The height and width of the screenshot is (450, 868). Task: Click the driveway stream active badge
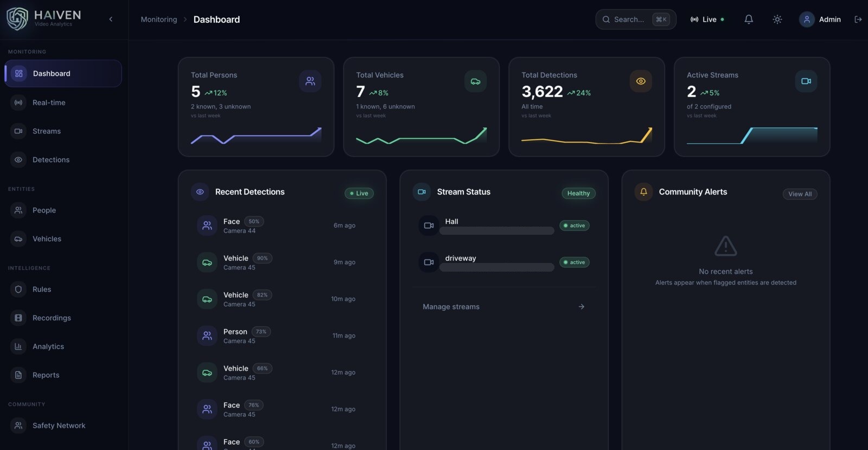tap(575, 262)
